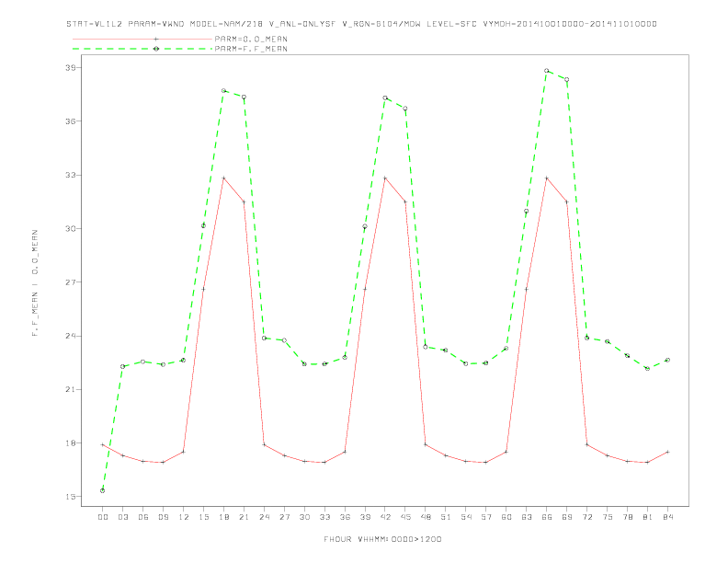Click the x-axis forecast hour 84 label
728x563 pixels.
(668, 517)
